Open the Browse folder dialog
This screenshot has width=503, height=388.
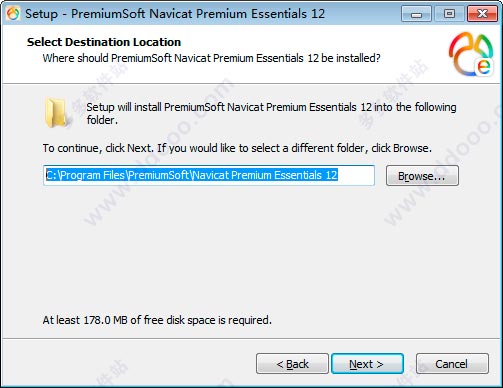(422, 176)
